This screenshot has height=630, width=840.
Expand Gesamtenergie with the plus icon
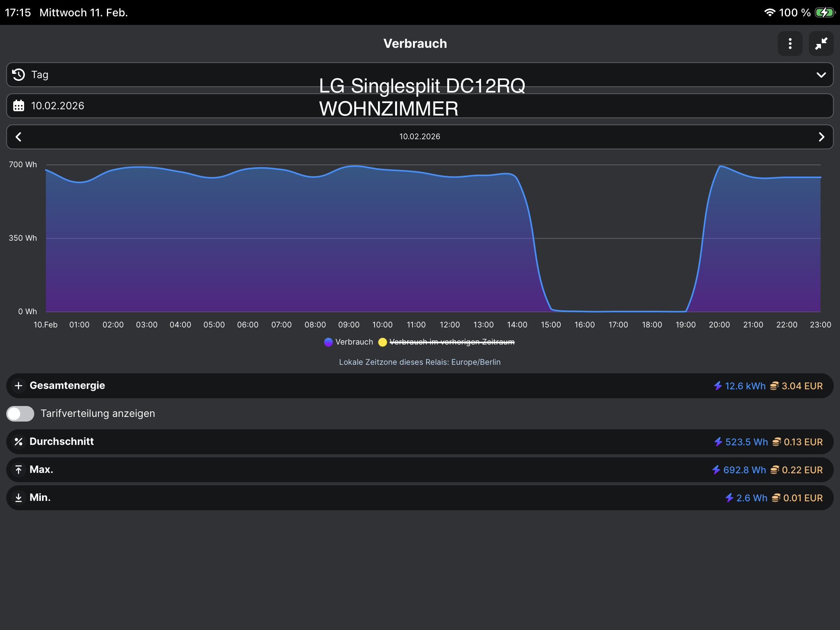18,386
